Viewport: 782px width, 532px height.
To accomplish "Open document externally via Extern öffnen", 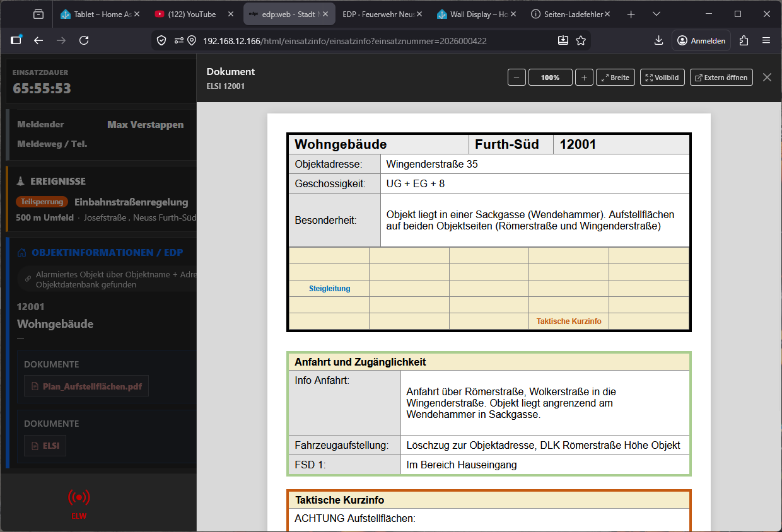I will (x=721, y=78).
